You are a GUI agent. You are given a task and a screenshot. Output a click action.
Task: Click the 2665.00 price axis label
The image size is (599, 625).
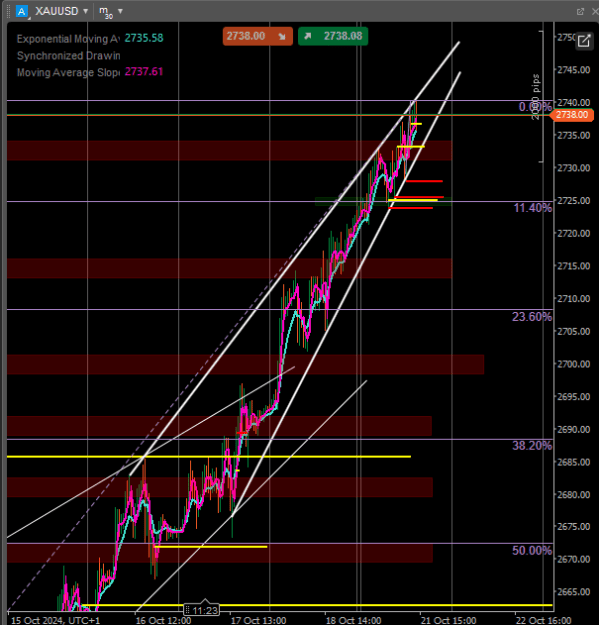pyautogui.click(x=573, y=592)
